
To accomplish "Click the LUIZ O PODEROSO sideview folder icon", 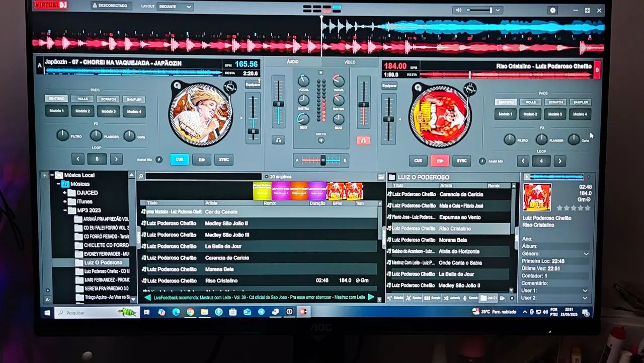I will pos(392,177).
